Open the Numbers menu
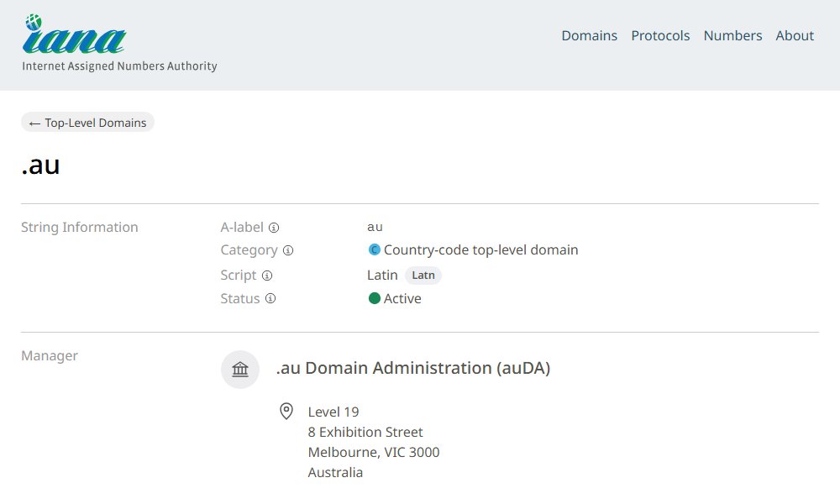This screenshot has height=504, width=840. [732, 35]
